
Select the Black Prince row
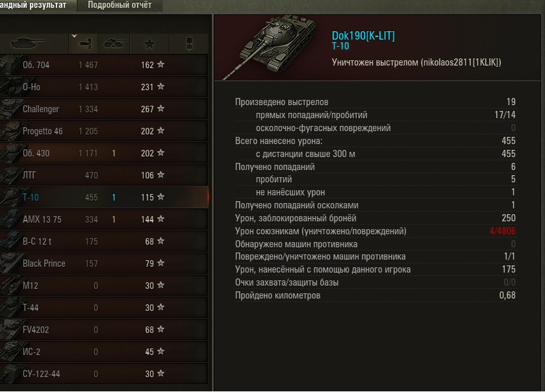103,263
